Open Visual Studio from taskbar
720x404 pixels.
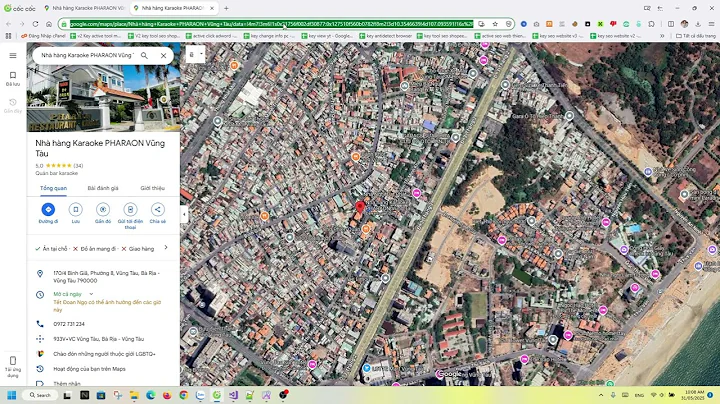(233, 395)
